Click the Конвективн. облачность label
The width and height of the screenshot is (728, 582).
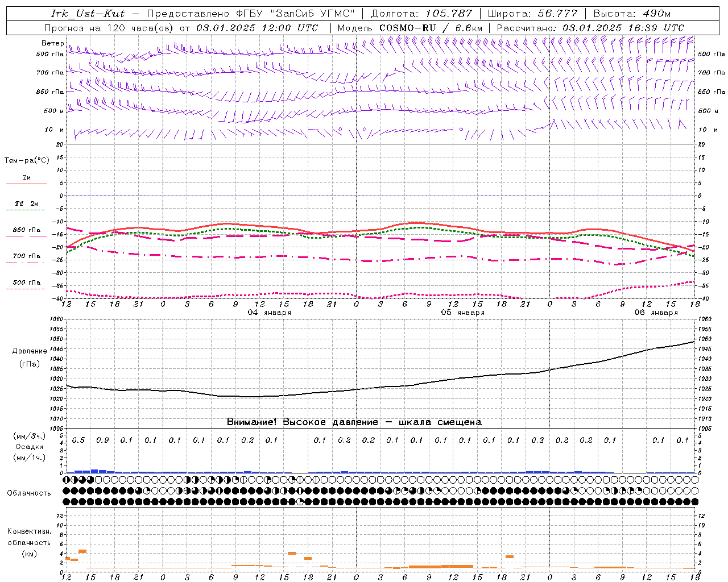29,537
